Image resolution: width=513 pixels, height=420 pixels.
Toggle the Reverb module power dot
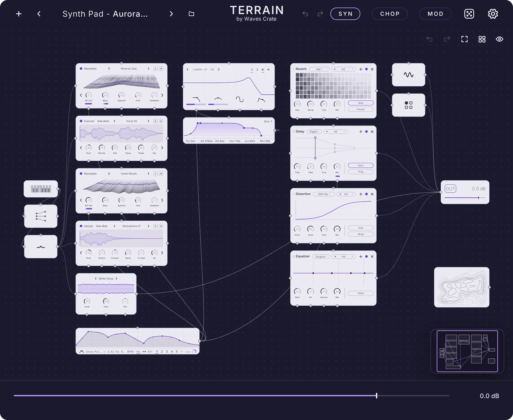pyautogui.click(x=367, y=69)
